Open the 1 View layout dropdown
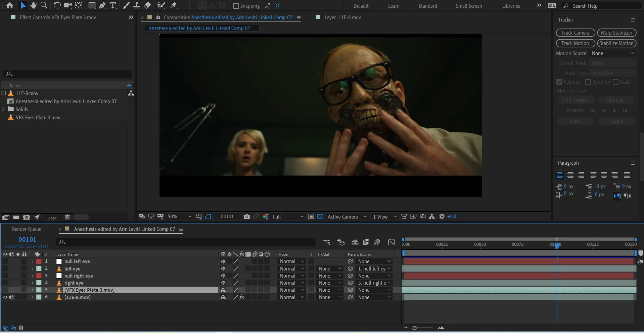644x333 pixels. (x=385, y=217)
